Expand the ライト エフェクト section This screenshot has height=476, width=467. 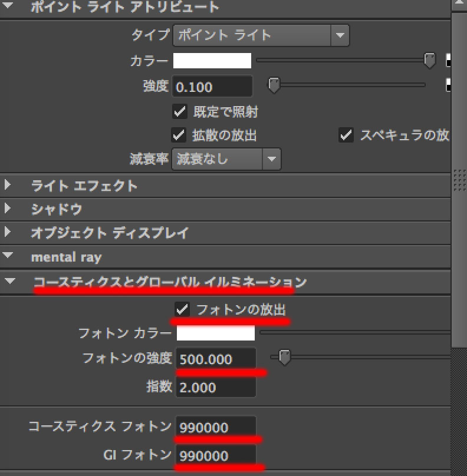pyautogui.click(x=8, y=185)
